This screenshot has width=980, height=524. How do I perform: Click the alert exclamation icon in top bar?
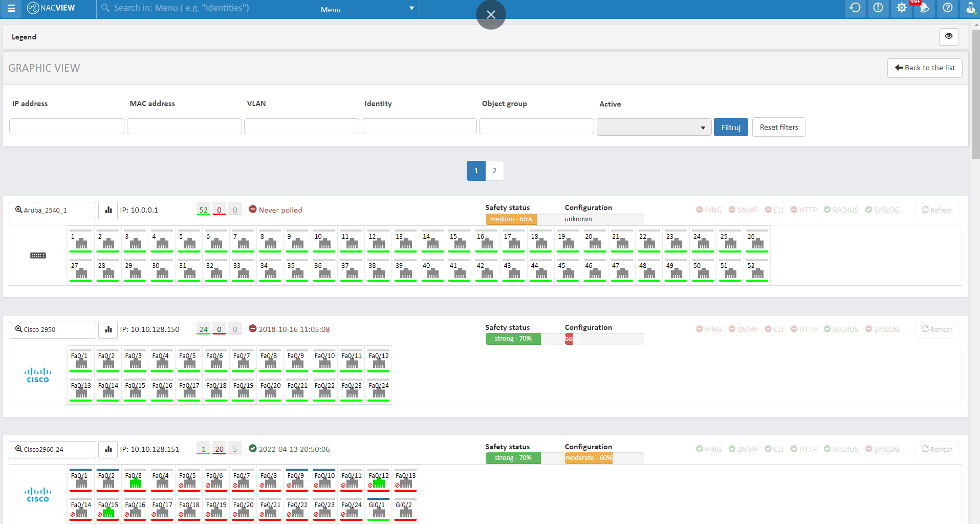(878, 9)
